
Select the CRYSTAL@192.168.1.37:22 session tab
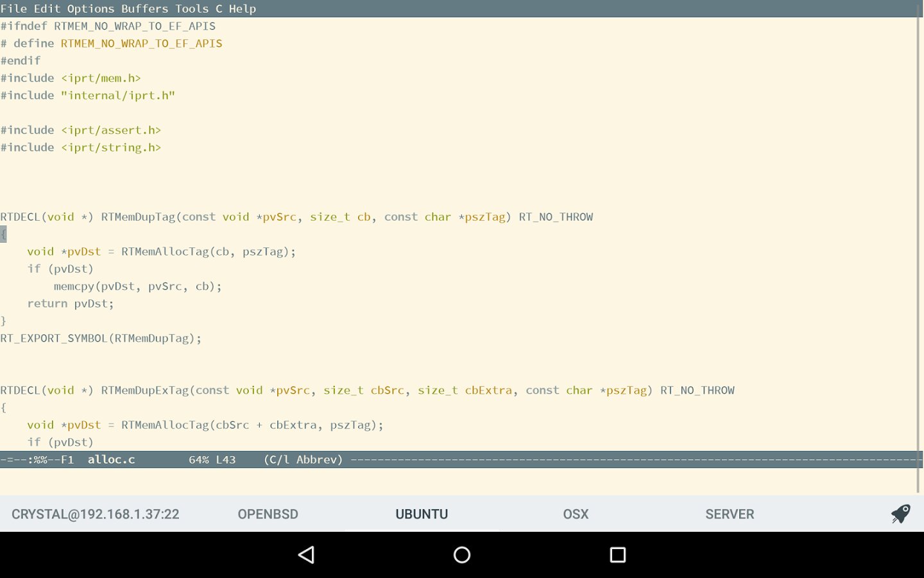(x=96, y=514)
